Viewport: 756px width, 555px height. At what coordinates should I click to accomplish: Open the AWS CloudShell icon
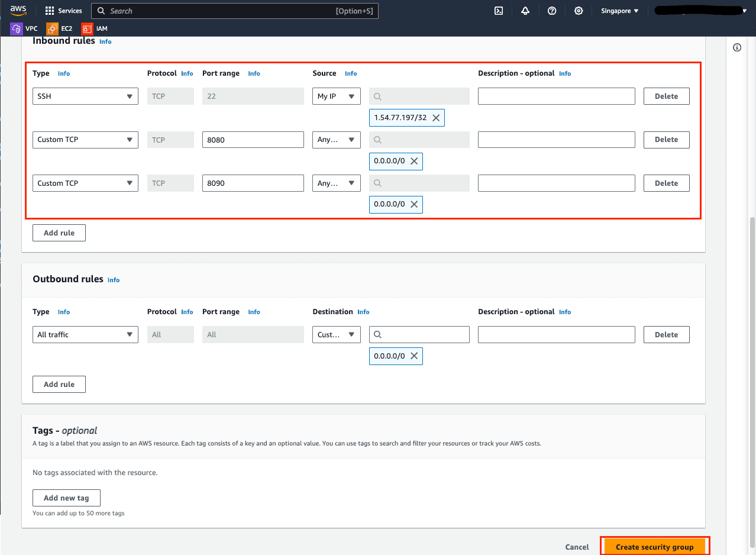[499, 11]
